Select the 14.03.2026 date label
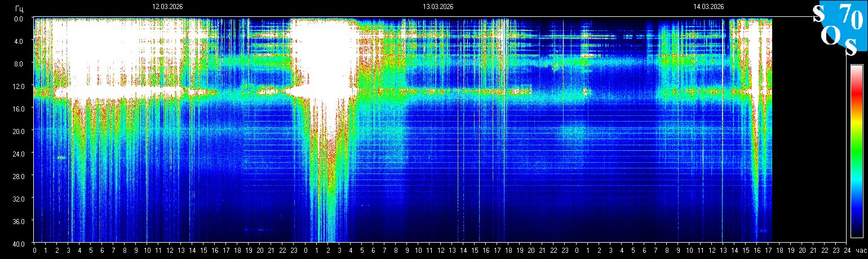Screen dimensions: 868x259 tap(708, 7)
